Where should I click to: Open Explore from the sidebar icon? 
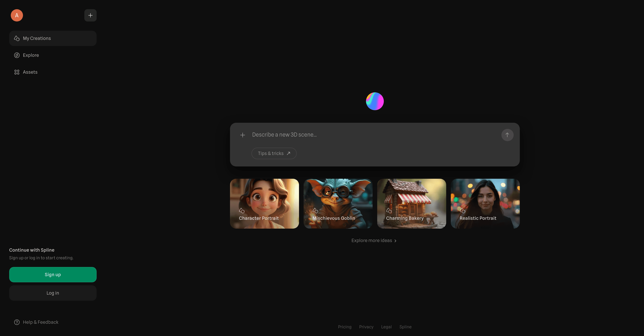point(16,55)
